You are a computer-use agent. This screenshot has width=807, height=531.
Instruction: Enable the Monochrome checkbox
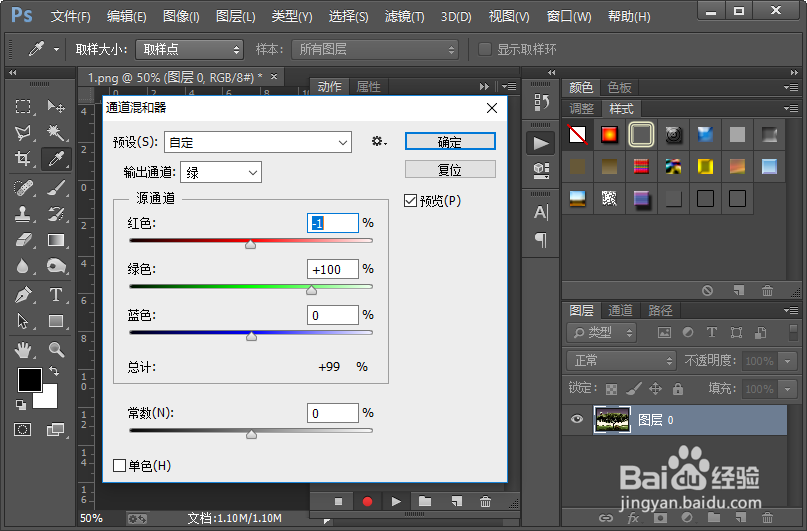point(119,466)
